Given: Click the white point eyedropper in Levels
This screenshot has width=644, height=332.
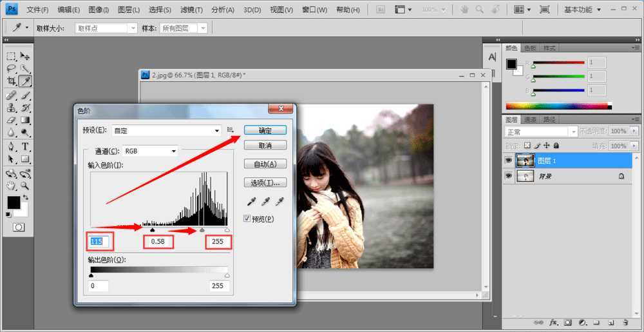Looking at the screenshot, I should pos(279,202).
